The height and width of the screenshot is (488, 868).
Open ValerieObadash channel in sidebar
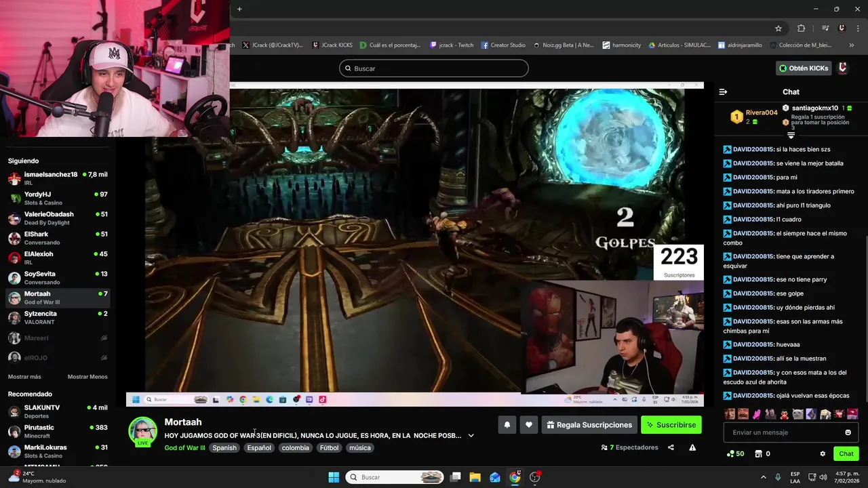point(58,218)
